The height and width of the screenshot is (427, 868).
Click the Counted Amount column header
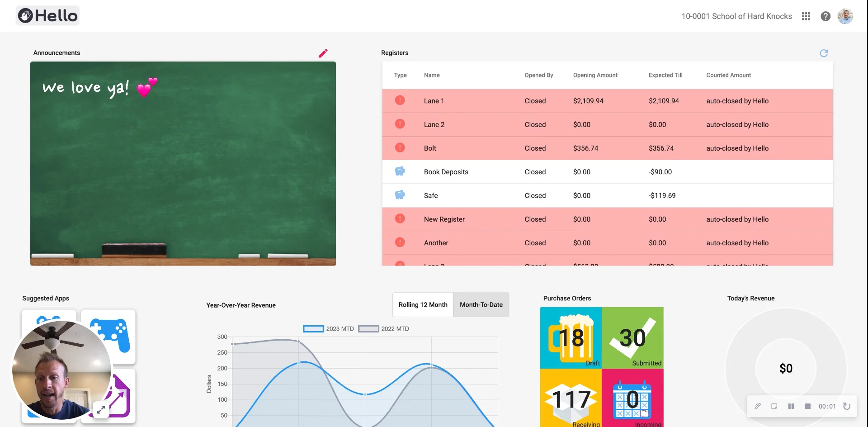coord(728,75)
